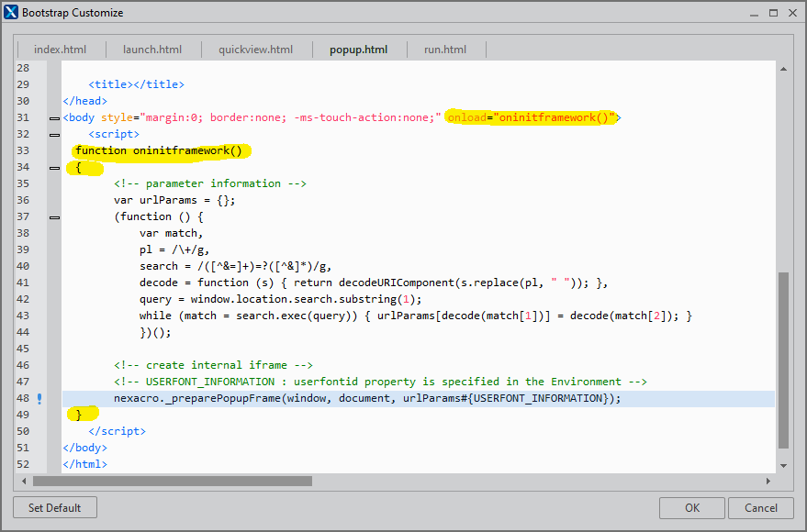The height and width of the screenshot is (532, 807).
Task: Collapse the anonymous function fold at line 37
Action: tap(53, 216)
